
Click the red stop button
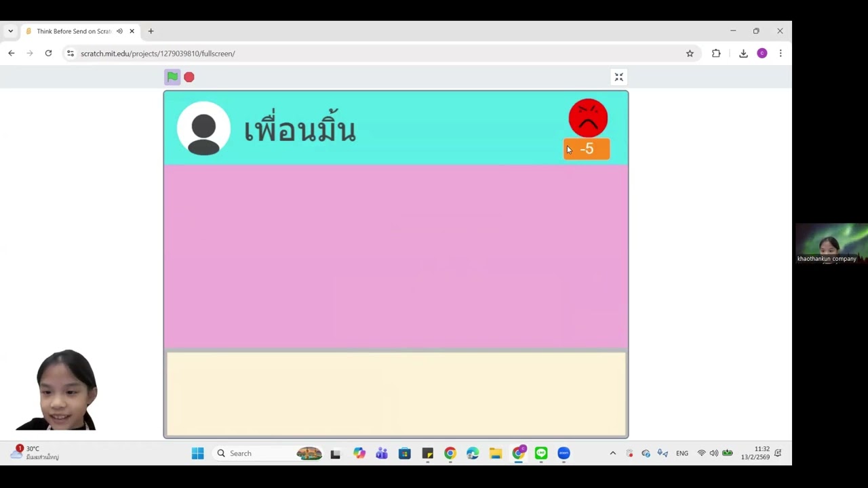tap(189, 77)
